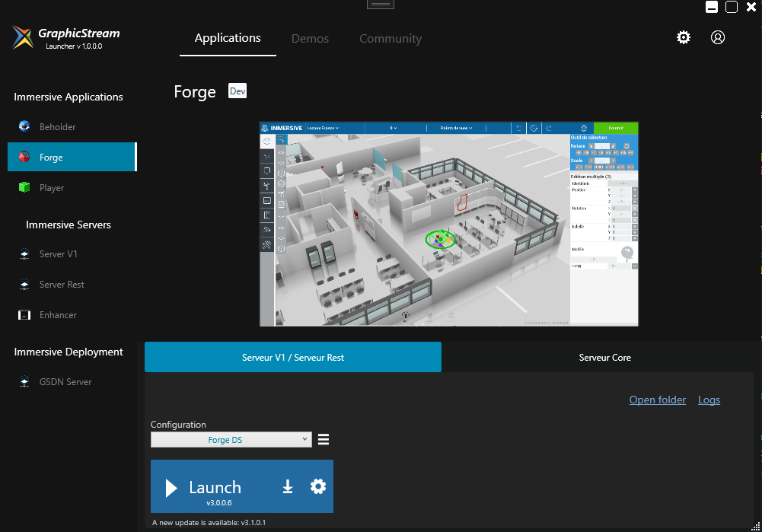Click the Logs link
The height and width of the screenshot is (532, 762).
(709, 400)
